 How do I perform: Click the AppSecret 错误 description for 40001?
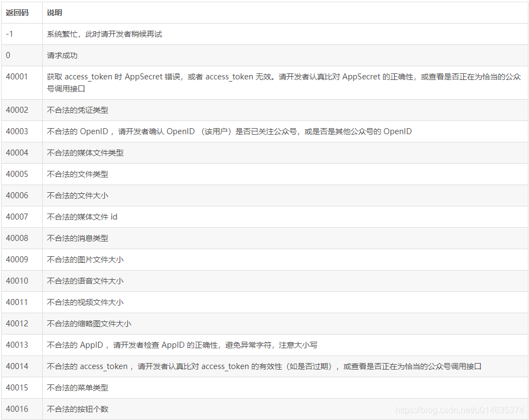point(284,83)
